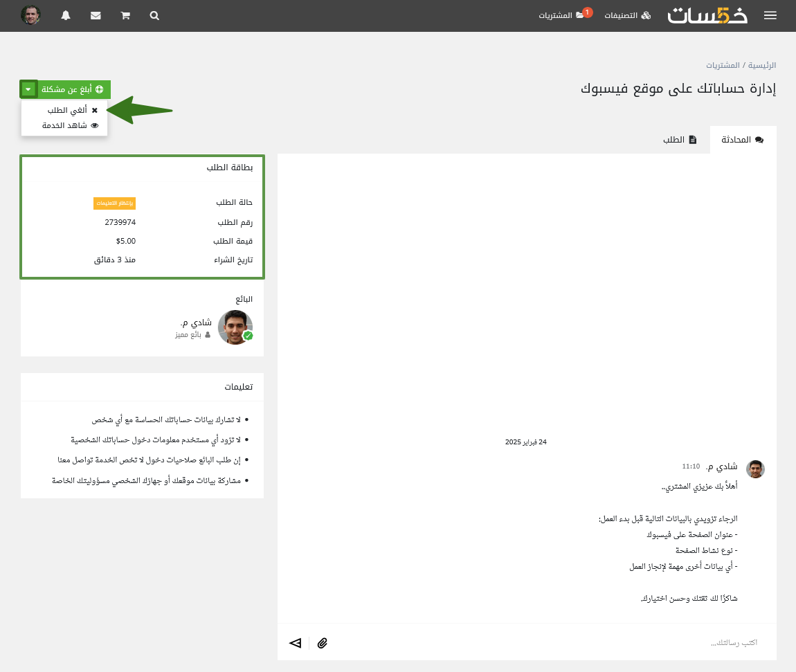Click the purchase time منذ 3 دقائق
Screen dimensions: 796x672
[115, 260]
